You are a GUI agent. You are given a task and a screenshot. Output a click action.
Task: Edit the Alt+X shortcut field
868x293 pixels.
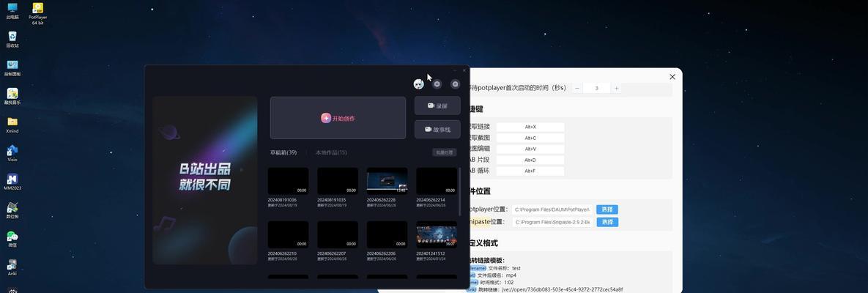(x=530, y=127)
